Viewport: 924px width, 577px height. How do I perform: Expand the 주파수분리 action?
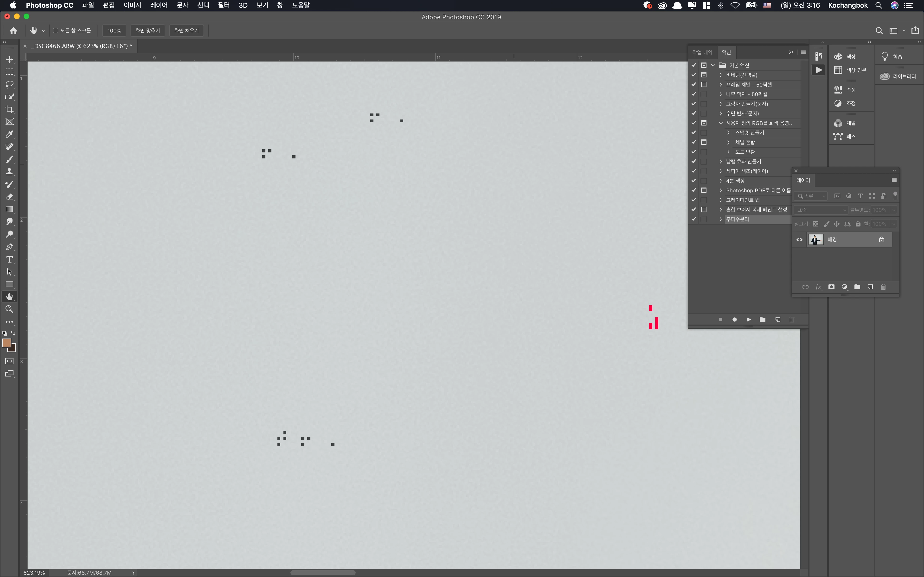(720, 219)
